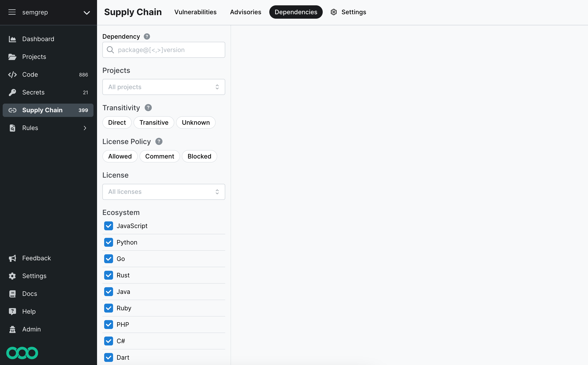Click the Transitivity help question mark
Viewport: 588px width, 365px height.
[x=148, y=108]
